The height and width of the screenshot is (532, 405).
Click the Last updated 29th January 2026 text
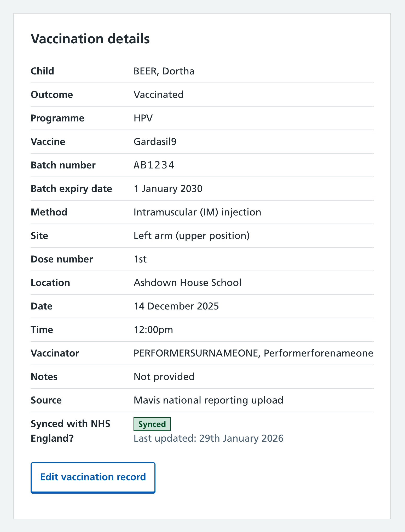tap(209, 439)
